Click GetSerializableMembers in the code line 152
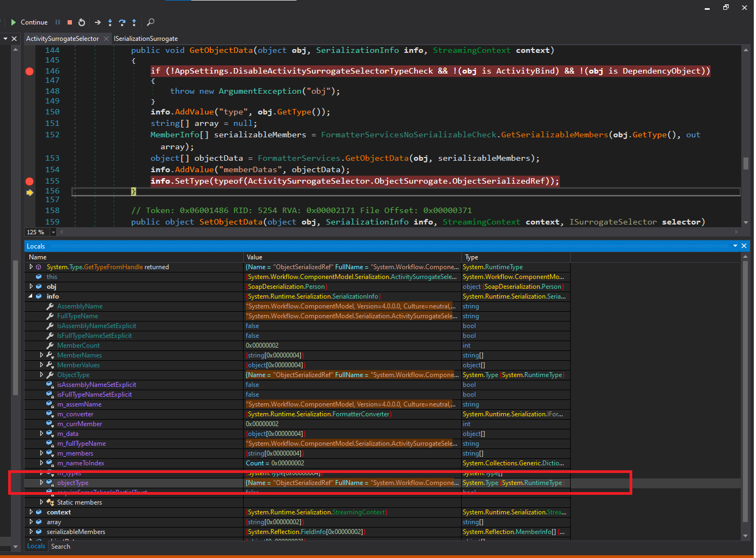This screenshot has height=558, width=756. click(554, 135)
